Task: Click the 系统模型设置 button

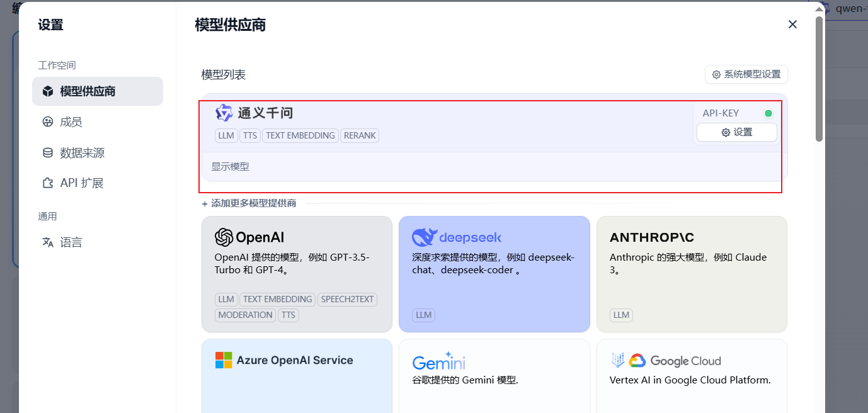Action: tap(746, 74)
